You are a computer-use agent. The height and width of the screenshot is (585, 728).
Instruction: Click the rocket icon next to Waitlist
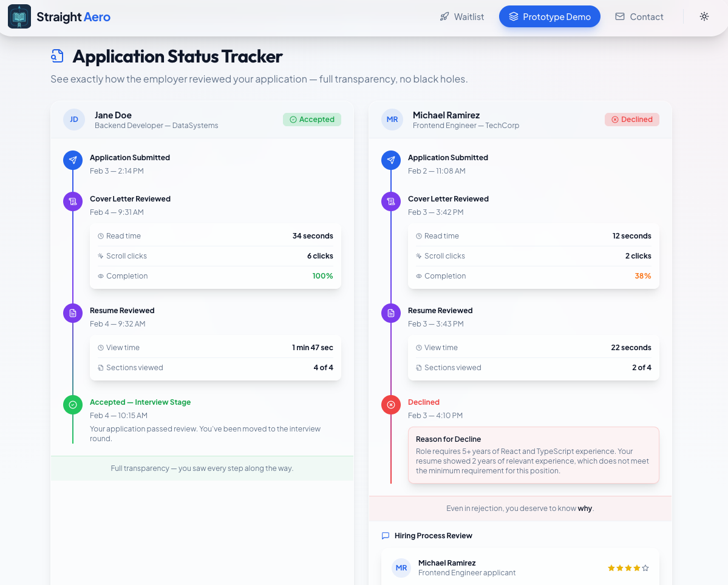(444, 16)
